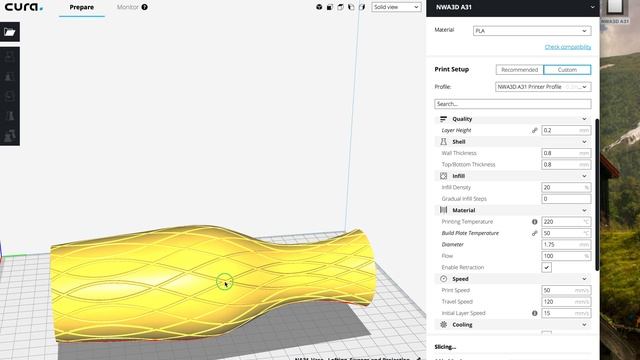The height and width of the screenshot is (360, 640).
Task: Click the Shell category icon
Action: click(443, 142)
